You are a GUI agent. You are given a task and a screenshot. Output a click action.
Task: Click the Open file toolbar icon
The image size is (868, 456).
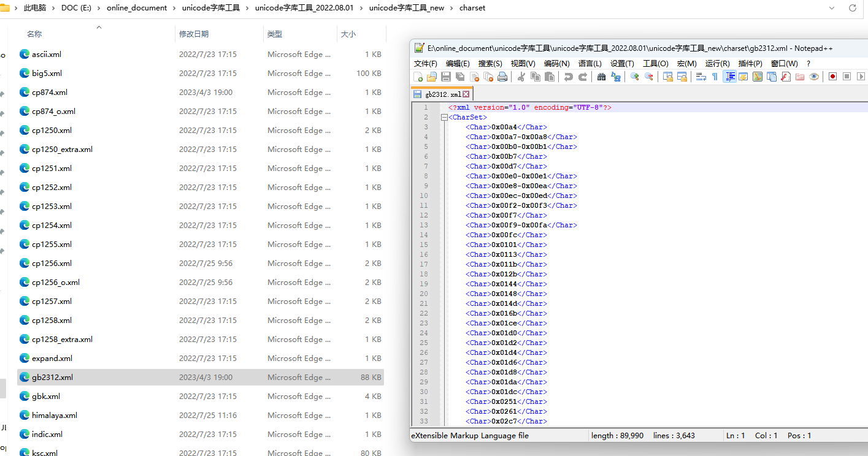point(432,77)
